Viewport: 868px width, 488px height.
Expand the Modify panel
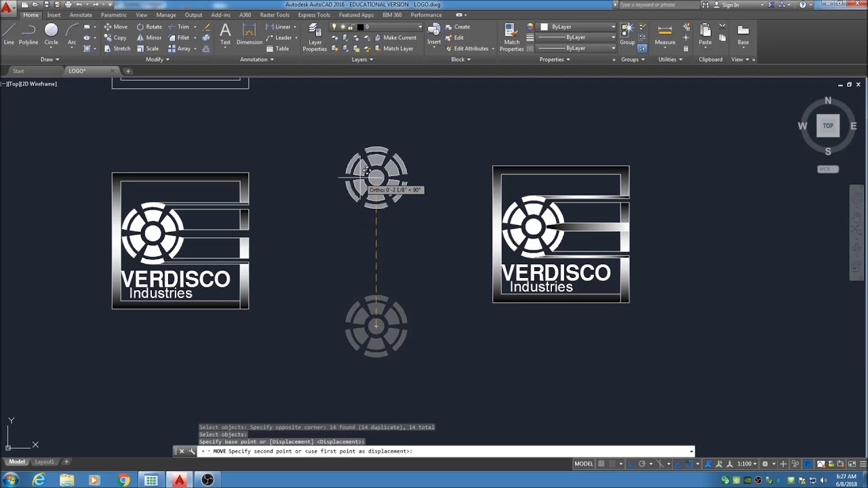tap(157, 60)
